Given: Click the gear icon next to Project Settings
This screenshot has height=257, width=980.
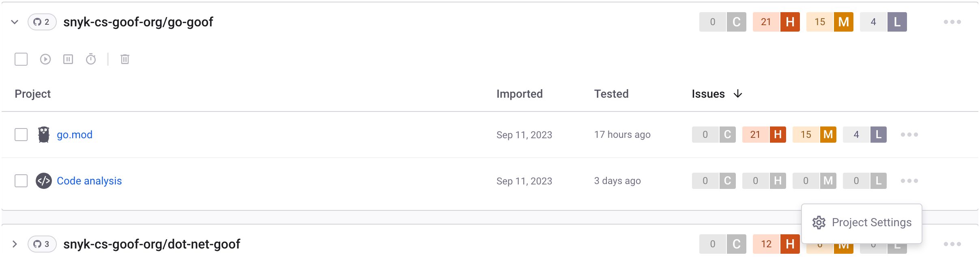Looking at the screenshot, I should click(820, 223).
